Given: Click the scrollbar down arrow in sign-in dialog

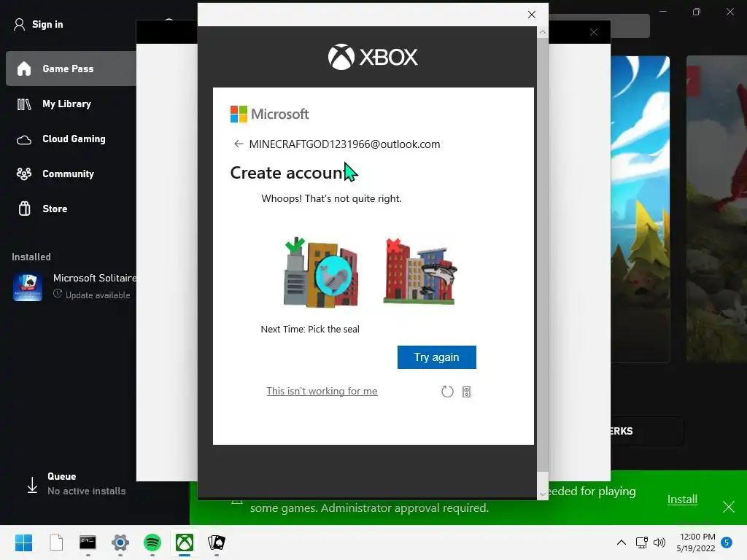Looking at the screenshot, I should click(543, 494).
